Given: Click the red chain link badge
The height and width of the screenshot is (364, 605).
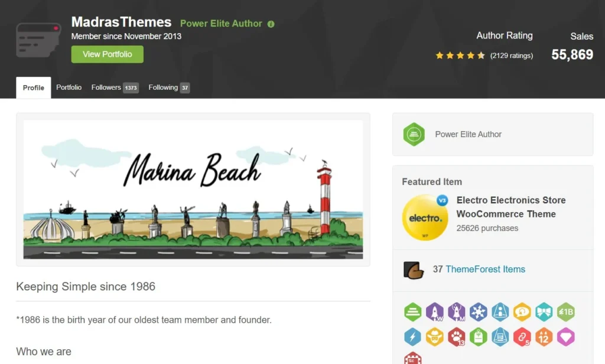Looking at the screenshot, I should [x=522, y=337].
